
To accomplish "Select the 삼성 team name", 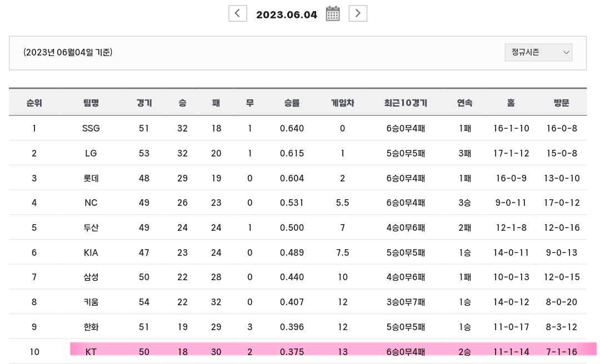I will click(x=91, y=277).
